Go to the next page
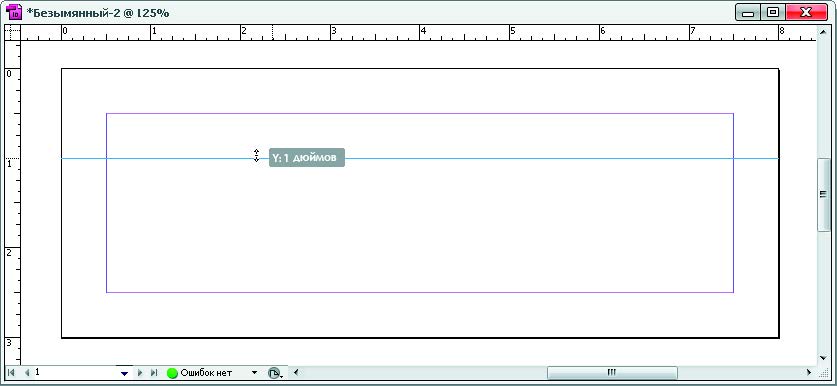Screen dimensions: 837x386 [140, 373]
